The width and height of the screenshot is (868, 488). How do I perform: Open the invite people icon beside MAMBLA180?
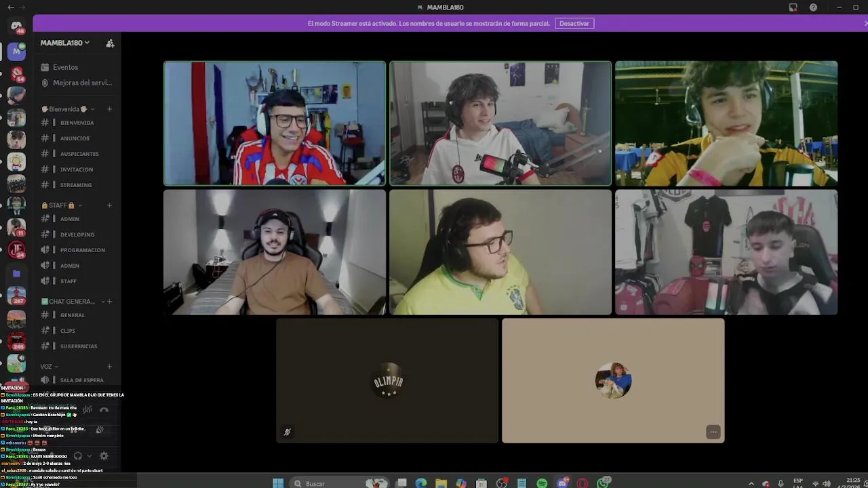point(110,43)
